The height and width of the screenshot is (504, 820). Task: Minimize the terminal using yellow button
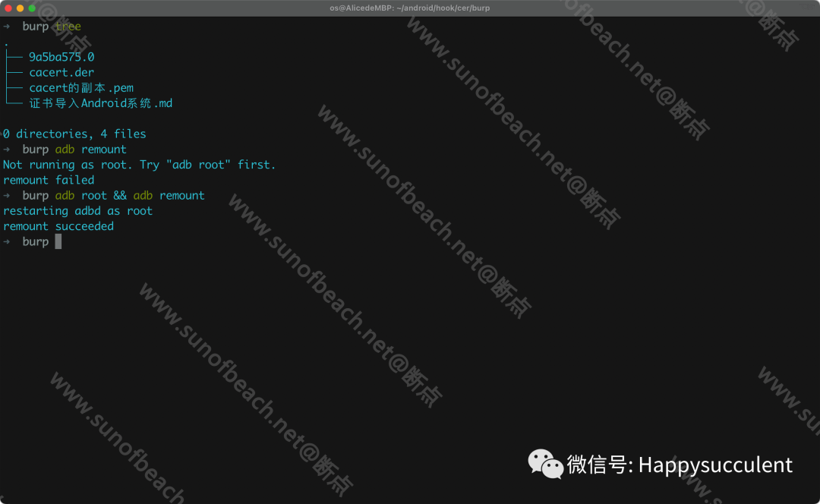click(20, 8)
